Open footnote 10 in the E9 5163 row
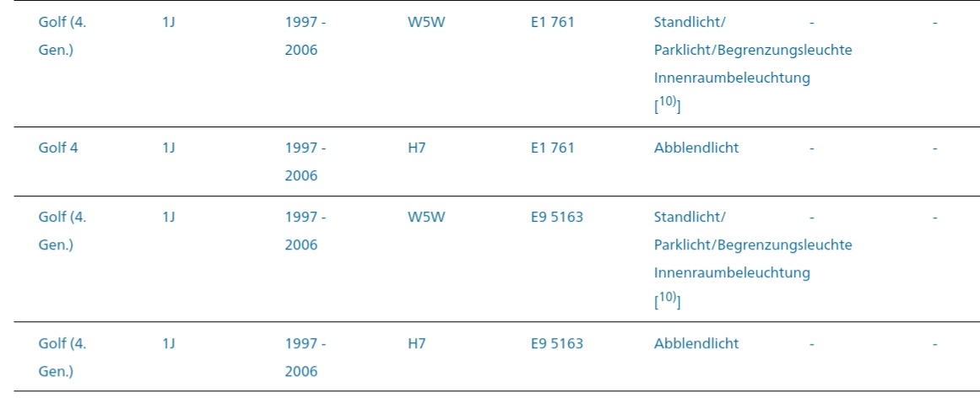Image resolution: width=980 pixels, height=398 pixels. tap(668, 301)
